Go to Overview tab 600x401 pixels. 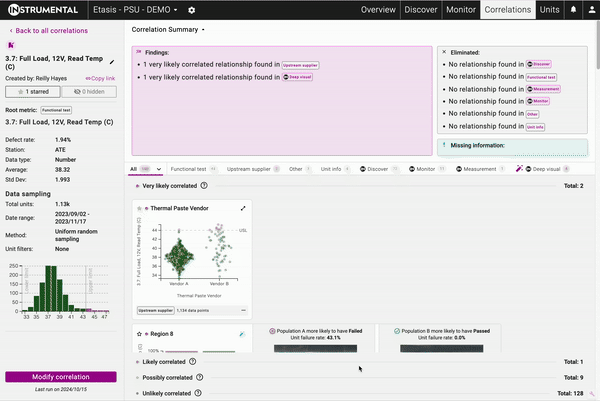click(x=378, y=10)
